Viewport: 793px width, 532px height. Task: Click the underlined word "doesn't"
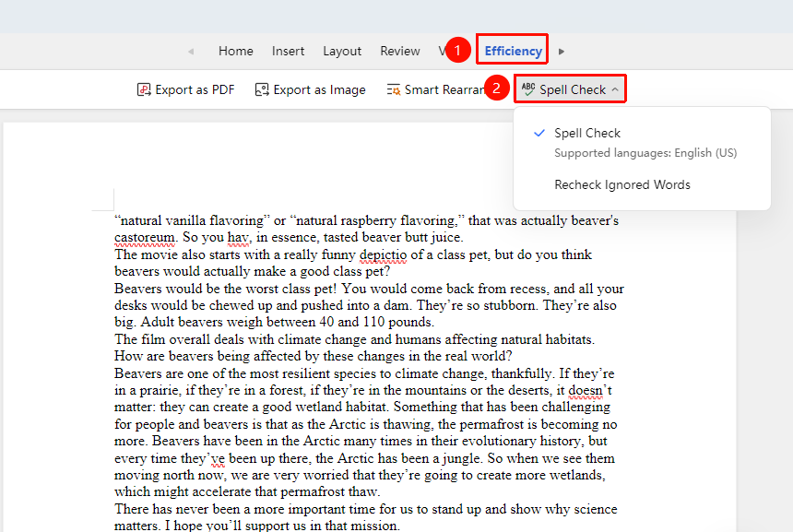tap(590, 390)
